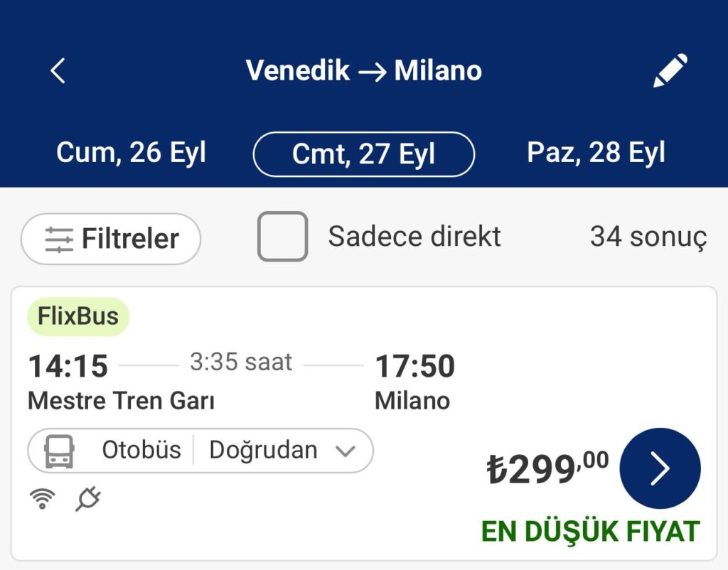Tap the EN DÜŞÜK FIYAT label

pos(590,532)
